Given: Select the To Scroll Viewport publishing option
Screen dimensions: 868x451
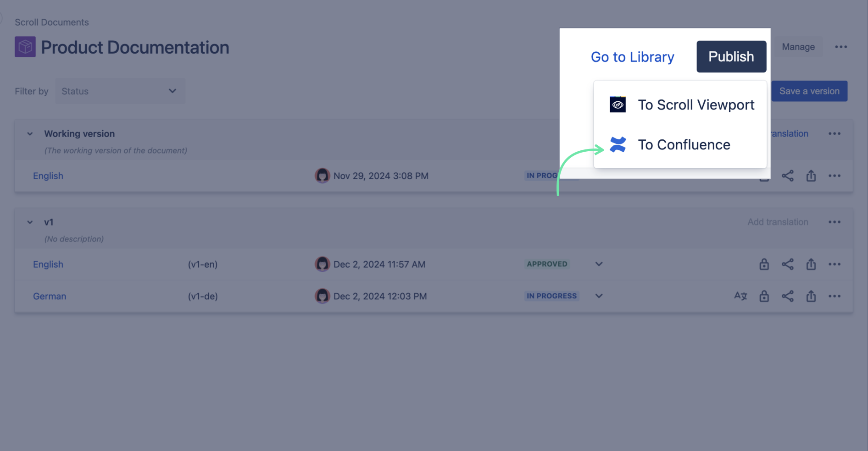Looking at the screenshot, I should (x=696, y=104).
